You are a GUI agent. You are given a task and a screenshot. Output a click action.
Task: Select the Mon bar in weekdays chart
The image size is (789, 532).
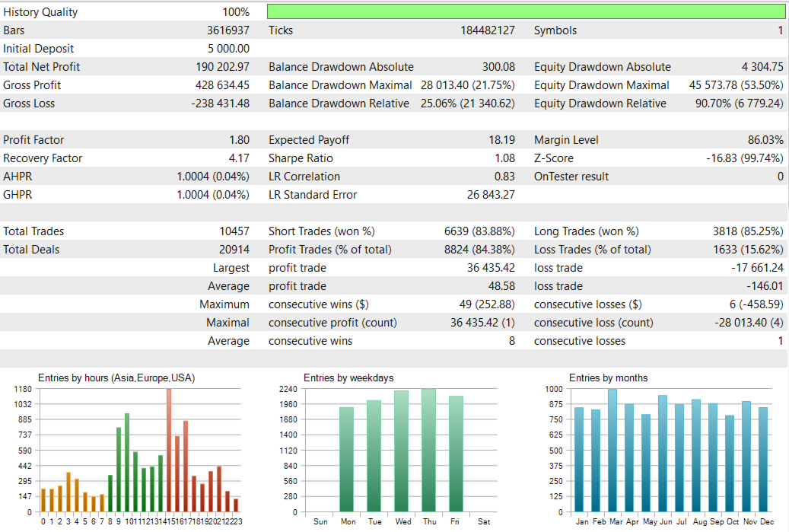pyautogui.click(x=346, y=460)
